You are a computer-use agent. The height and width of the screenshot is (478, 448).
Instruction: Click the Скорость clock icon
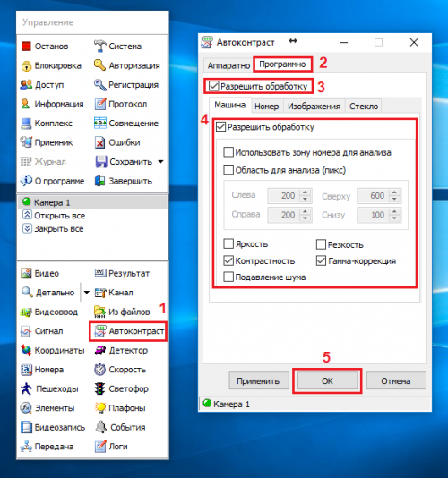point(99,370)
